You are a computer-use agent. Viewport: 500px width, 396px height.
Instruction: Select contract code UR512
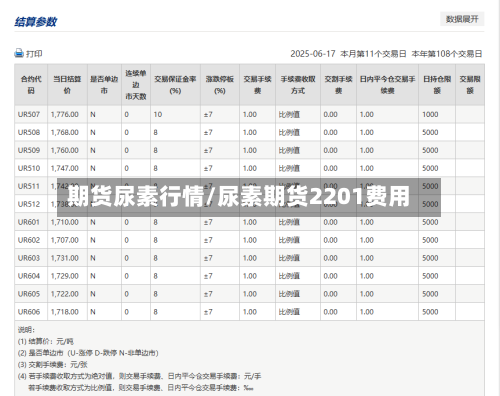coord(29,204)
